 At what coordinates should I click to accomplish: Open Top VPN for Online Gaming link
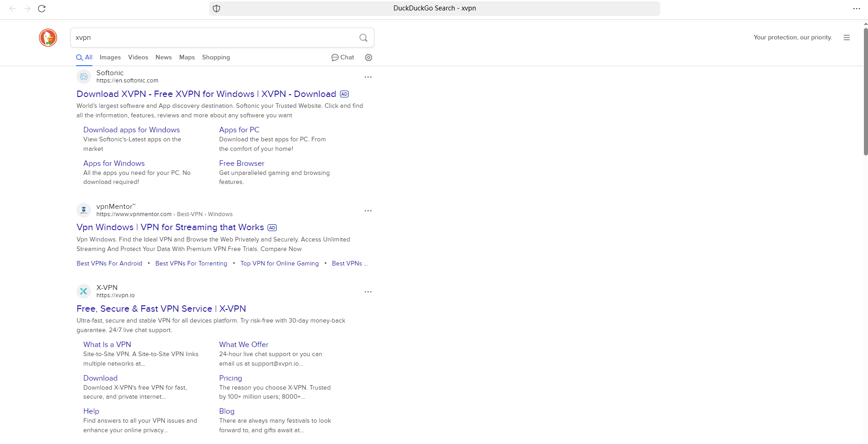coord(279,264)
